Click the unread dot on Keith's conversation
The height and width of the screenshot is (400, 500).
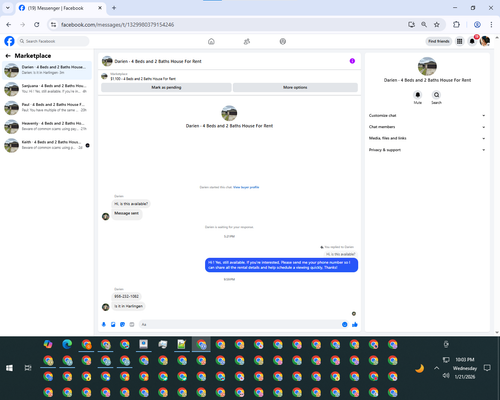[x=87, y=145]
